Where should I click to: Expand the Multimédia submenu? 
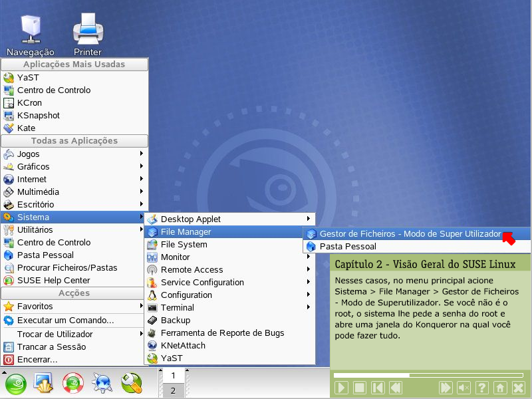[x=73, y=192]
